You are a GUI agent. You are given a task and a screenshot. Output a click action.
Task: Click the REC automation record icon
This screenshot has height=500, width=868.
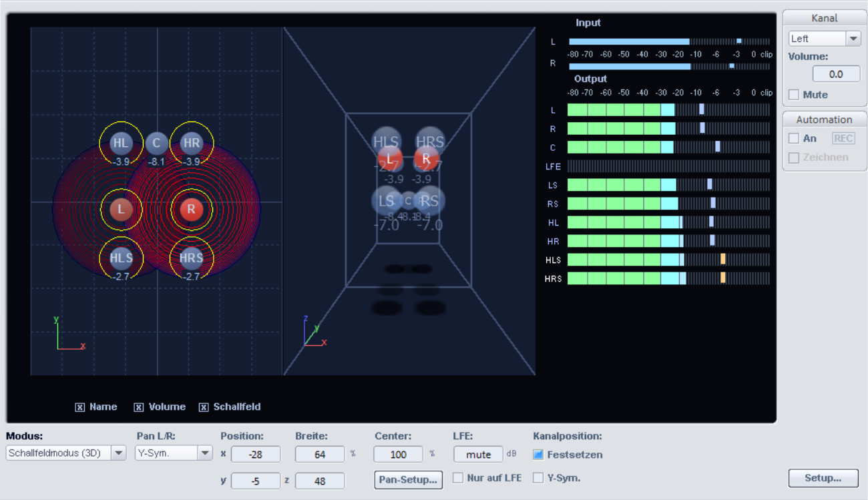click(x=843, y=138)
